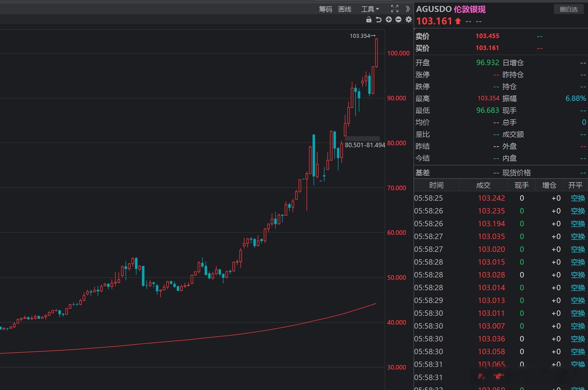The image size is (588, 390).
Task: Click the fullscreen expand chart icon
Action: 394,9
